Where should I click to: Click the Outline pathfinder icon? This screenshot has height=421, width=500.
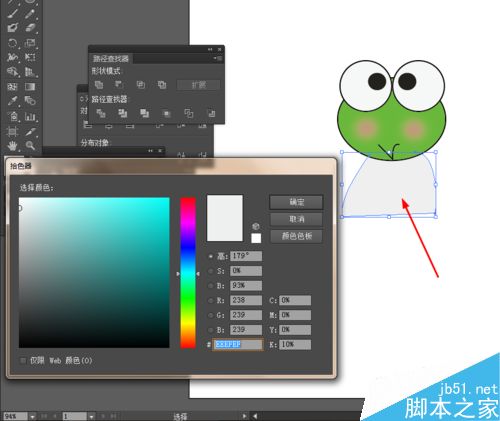[x=189, y=113]
